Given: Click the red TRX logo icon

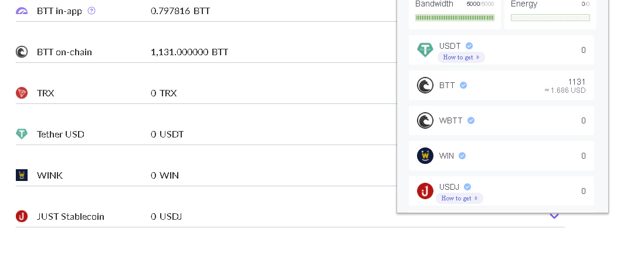Looking at the screenshot, I should click(22, 93).
